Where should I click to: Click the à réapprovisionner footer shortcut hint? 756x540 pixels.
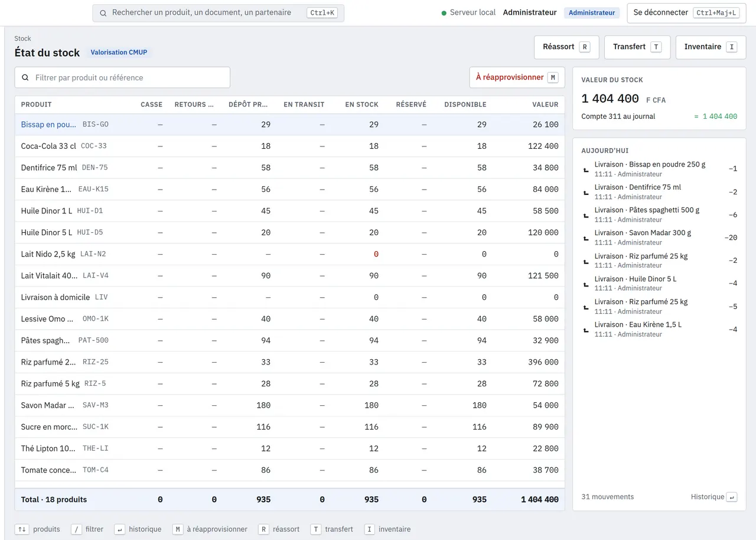[x=210, y=529]
